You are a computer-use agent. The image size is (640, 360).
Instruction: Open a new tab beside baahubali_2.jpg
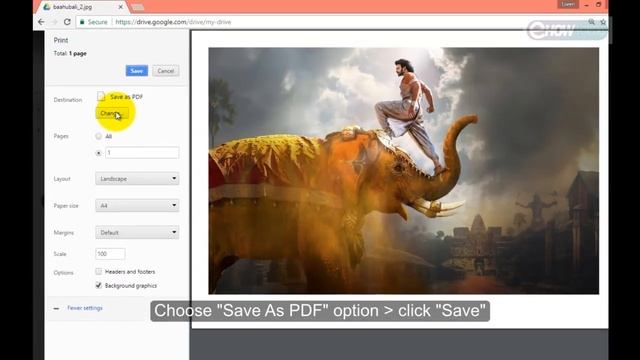138,7
